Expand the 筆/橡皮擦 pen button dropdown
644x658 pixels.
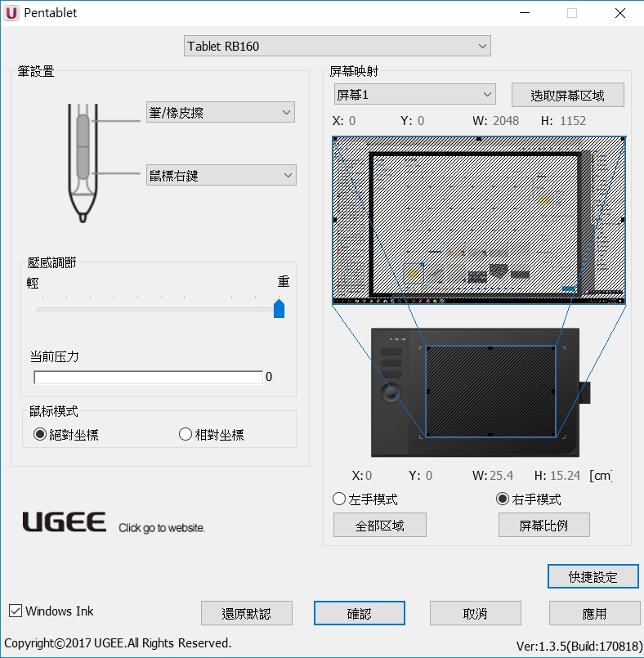click(221, 112)
